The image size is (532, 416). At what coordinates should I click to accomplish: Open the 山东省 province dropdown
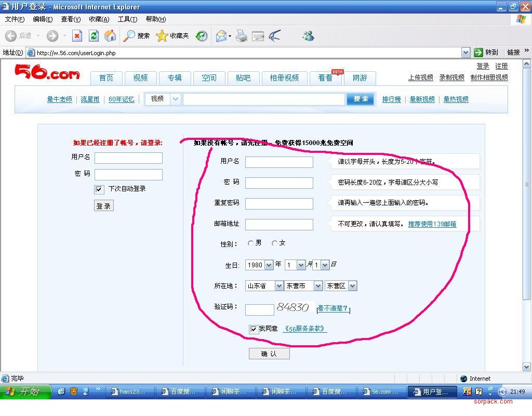[x=279, y=286]
